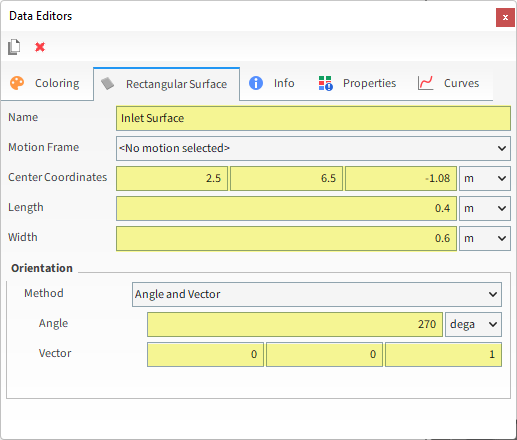Image resolution: width=517 pixels, height=440 pixels.
Task: Click the red X delete icon
Action: 40,47
